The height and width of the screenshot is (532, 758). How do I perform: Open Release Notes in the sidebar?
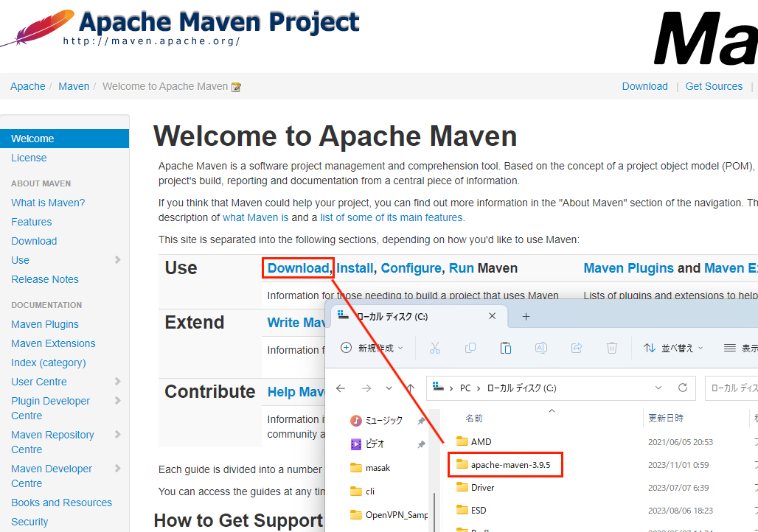point(45,279)
